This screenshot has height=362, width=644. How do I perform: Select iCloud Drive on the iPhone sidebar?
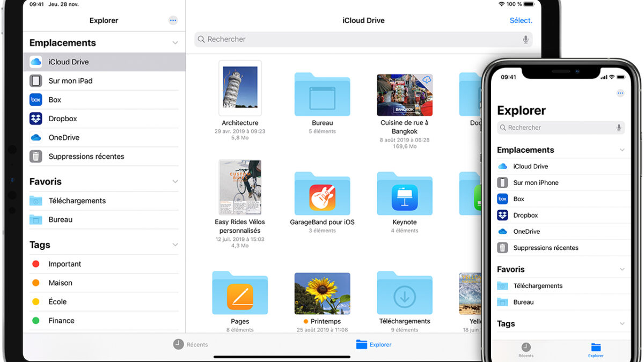point(530,166)
